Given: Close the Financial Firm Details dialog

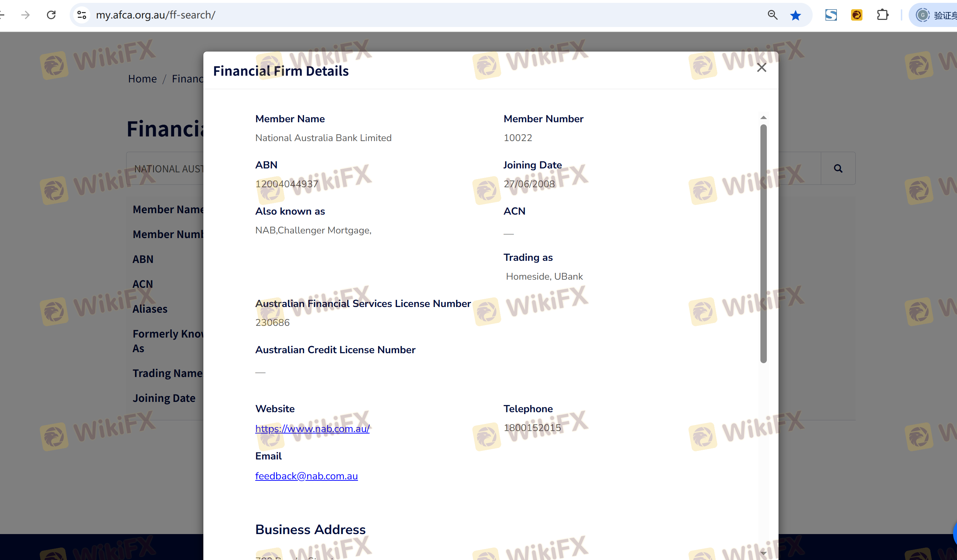Looking at the screenshot, I should coord(761,68).
